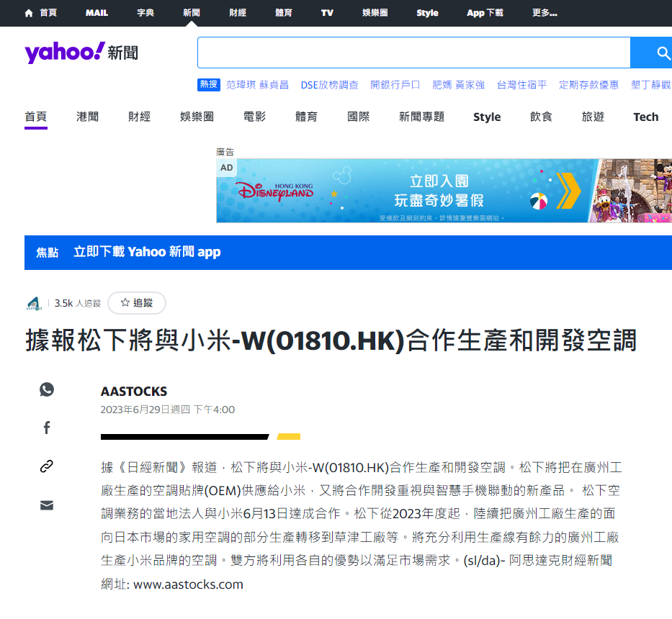This screenshot has width=672, height=619.
Task: Click trending search 開銀行戶口
Action: tap(395, 85)
